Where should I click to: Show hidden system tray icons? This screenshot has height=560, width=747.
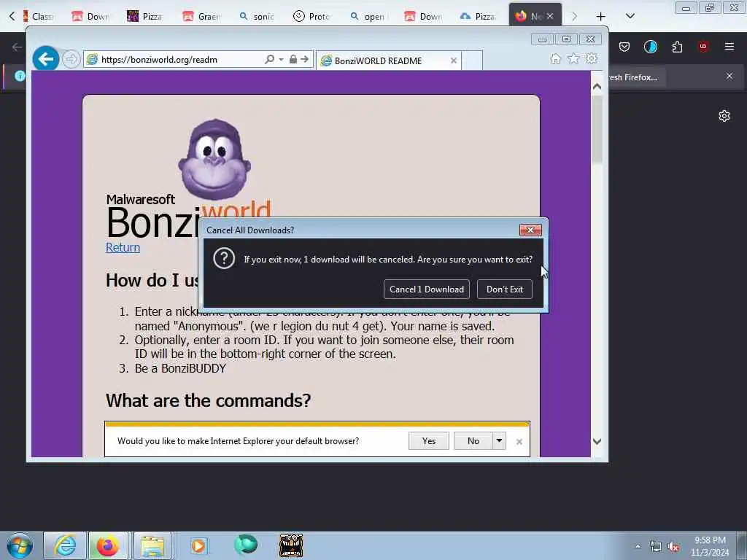coord(638,547)
